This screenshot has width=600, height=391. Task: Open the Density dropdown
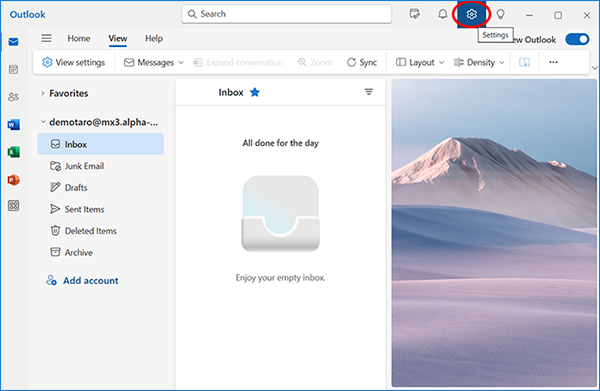(x=479, y=62)
